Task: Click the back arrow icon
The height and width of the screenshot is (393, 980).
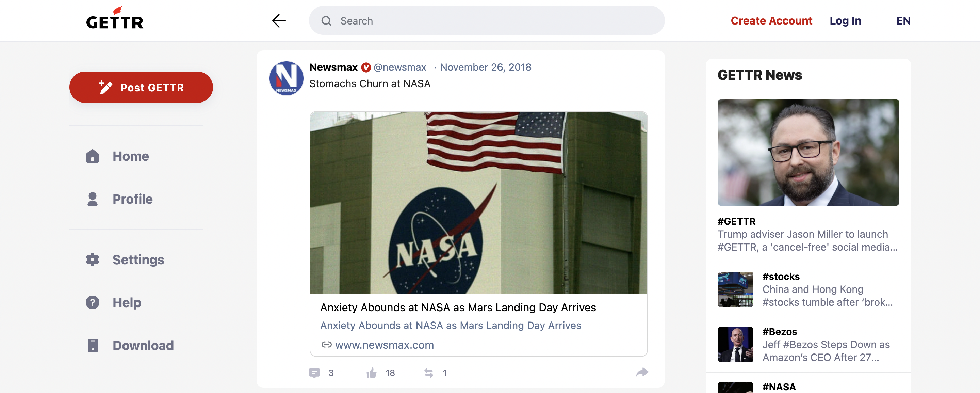Action: point(279,20)
